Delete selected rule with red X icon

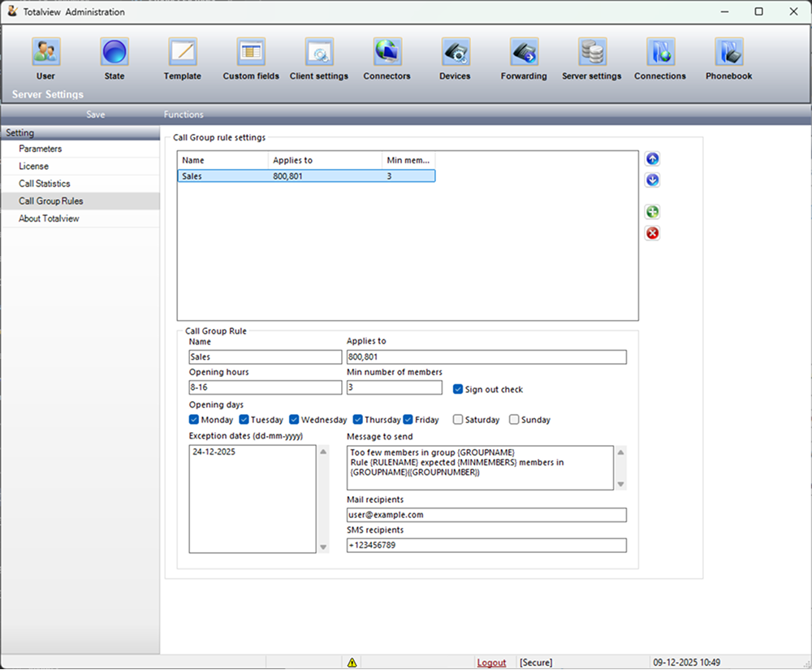pos(653,233)
